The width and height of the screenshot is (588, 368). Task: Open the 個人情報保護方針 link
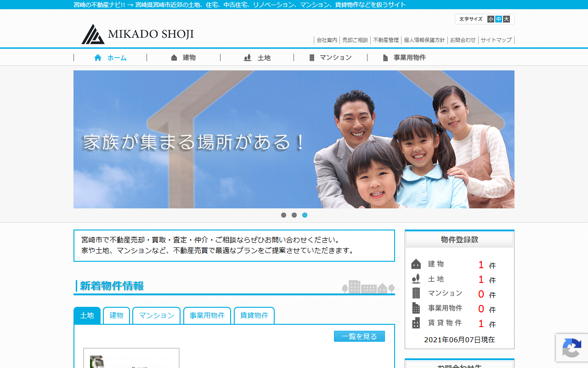[424, 40]
